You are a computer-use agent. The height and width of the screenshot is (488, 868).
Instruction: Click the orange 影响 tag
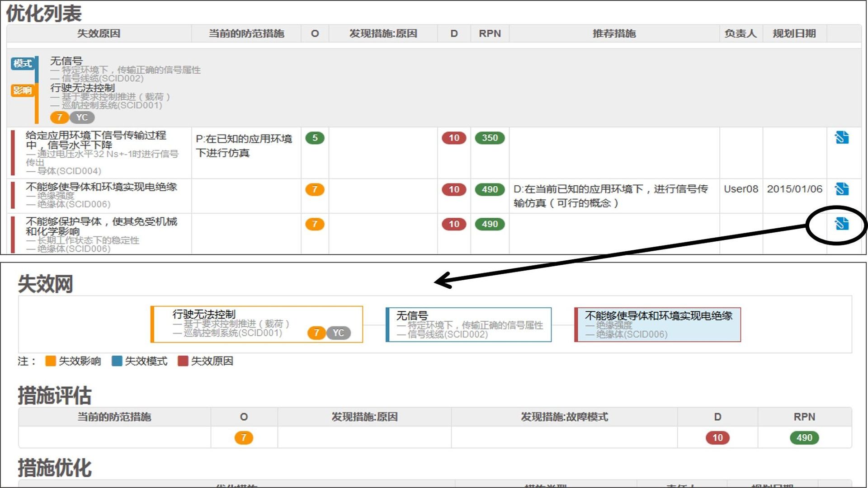(x=22, y=90)
